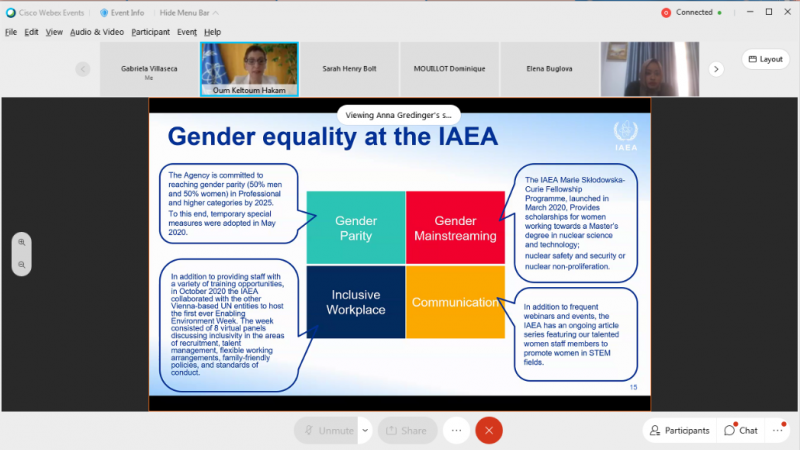Click the shield icon beside Event Info
The height and width of the screenshot is (450, 800).
[x=104, y=13]
